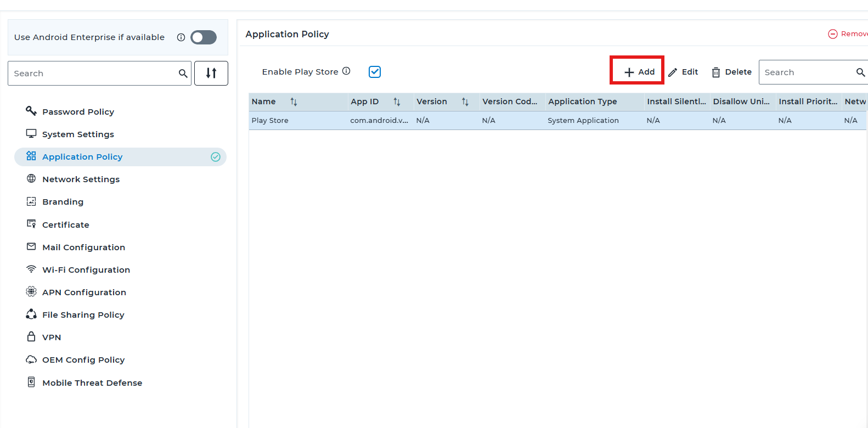Toggle Use Android Enterprise if available switch

[204, 37]
